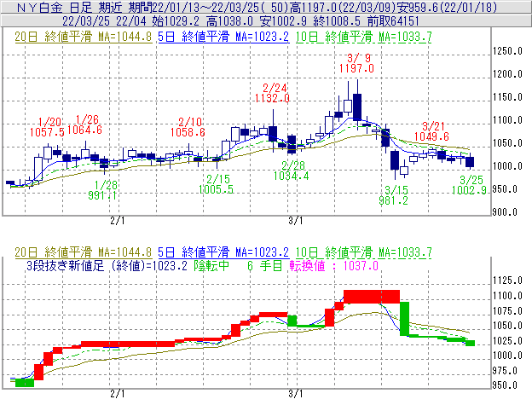Click the 3段抜き新値足 (終値)=1023.2 label
Screen dimensions: 532x405
tap(107, 266)
